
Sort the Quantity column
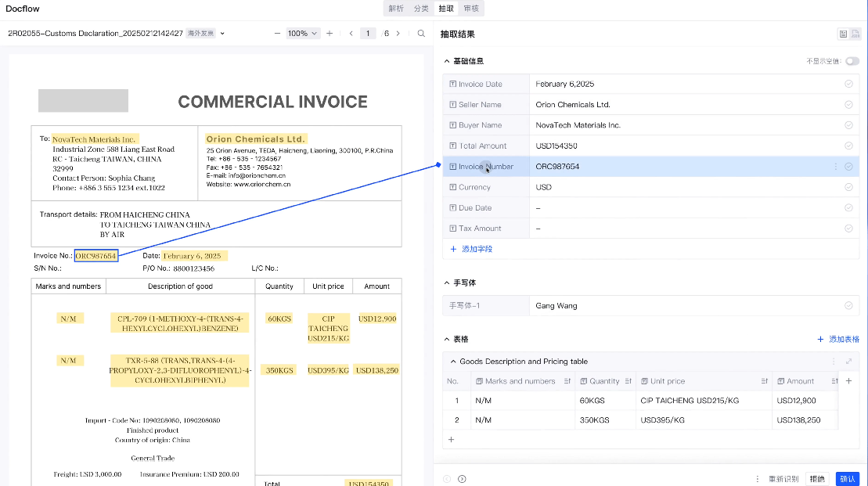(x=628, y=381)
